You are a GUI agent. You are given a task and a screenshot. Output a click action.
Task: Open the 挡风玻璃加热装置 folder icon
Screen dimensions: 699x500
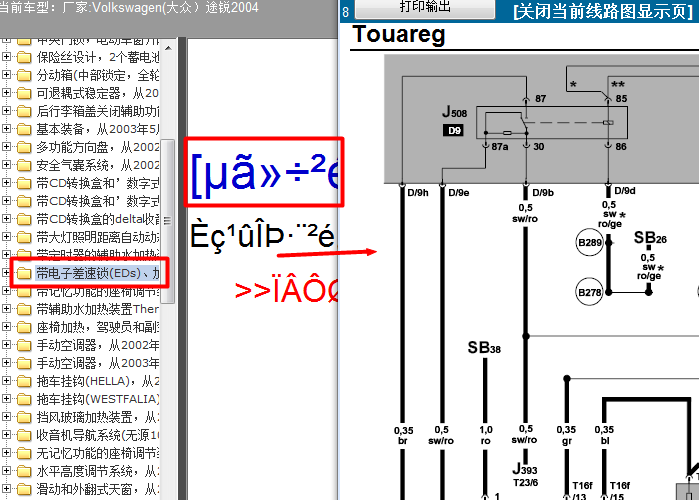pyautogui.click(x=24, y=417)
